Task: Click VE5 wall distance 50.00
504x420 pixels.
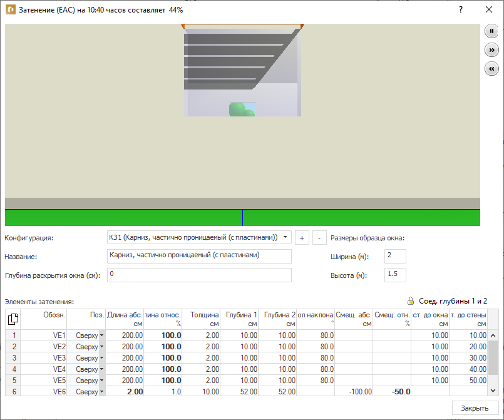Action: coord(468,380)
